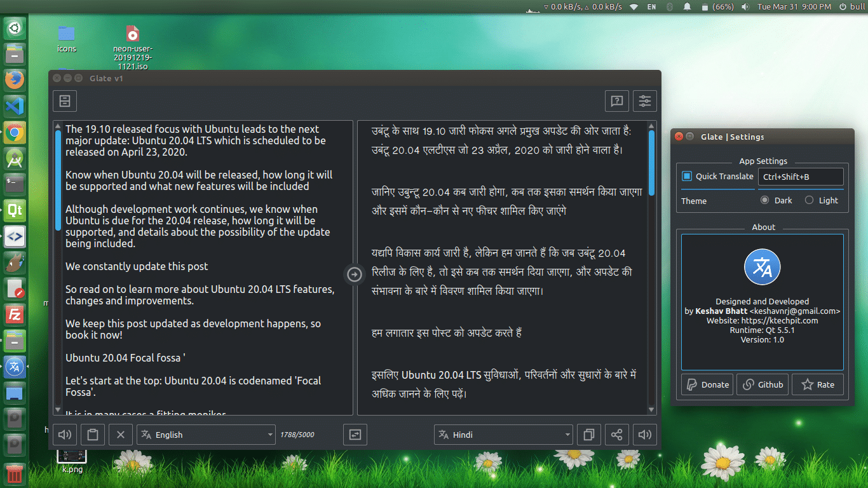868x488 pixels.
Task: Play audio of the Hindi translation
Action: click(645, 435)
